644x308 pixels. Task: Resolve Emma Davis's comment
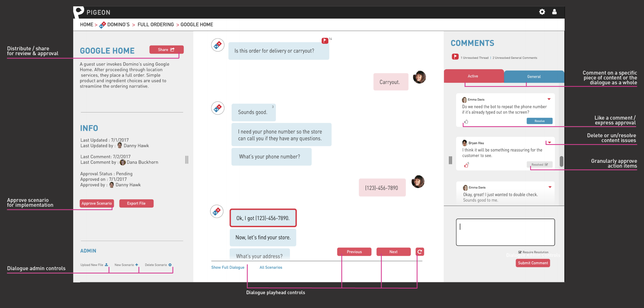click(x=539, y=121)
